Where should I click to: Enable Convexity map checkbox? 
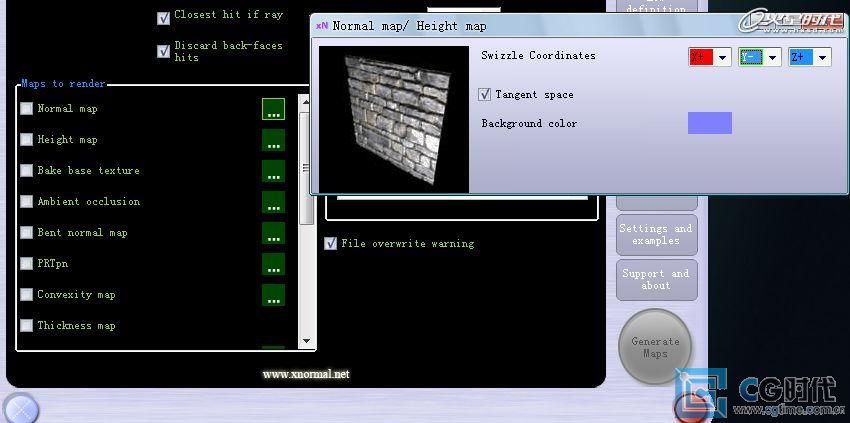pyautogui.click(x=27, y=294)
